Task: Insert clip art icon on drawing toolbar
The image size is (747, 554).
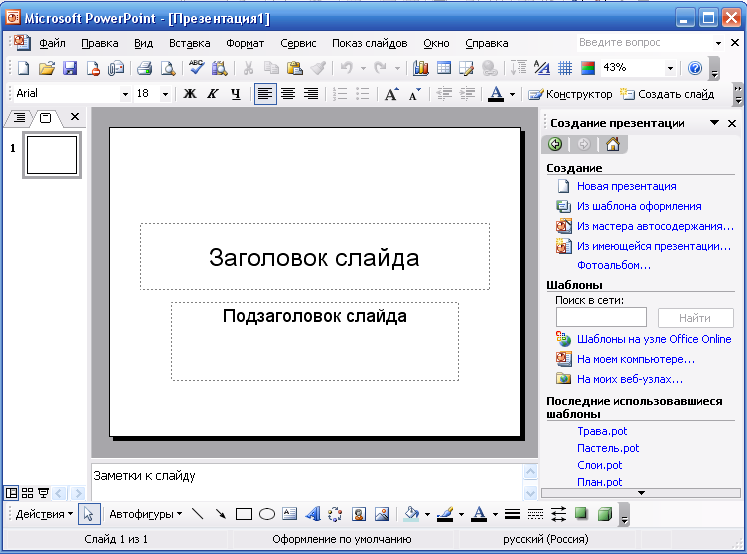Action: 358,514
